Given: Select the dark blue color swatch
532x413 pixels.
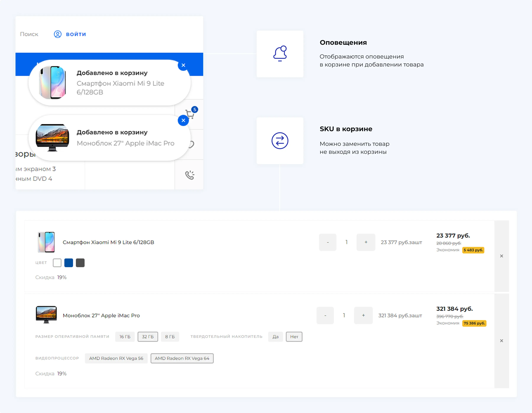Looking at the screenshot, I should pyautogui.click(x=68, y=263).
